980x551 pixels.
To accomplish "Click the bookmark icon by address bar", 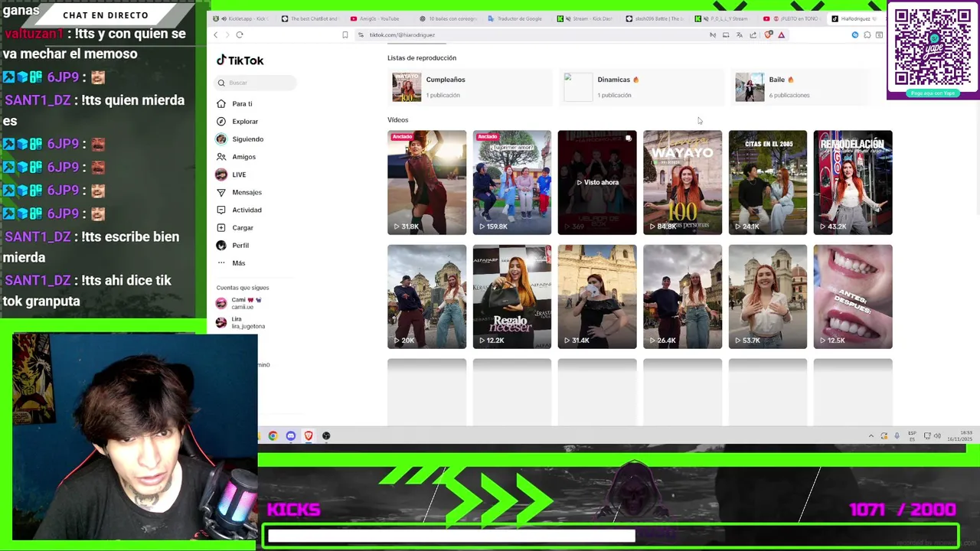I will coord(345,34).
